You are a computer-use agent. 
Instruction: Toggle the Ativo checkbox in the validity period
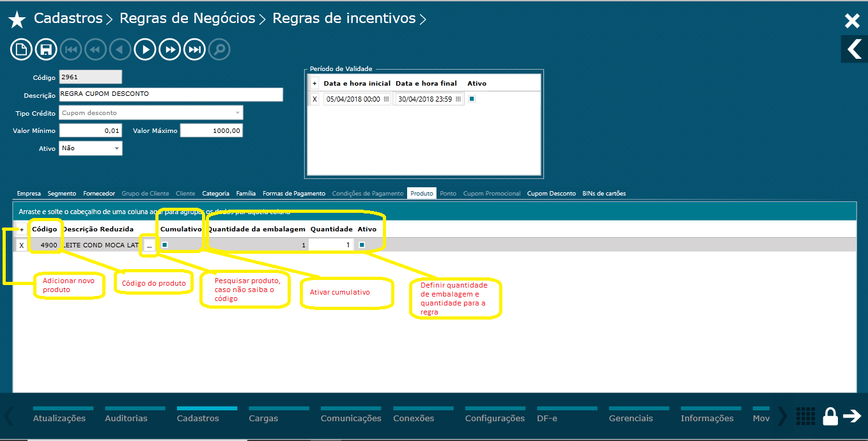tap(472, 98)
